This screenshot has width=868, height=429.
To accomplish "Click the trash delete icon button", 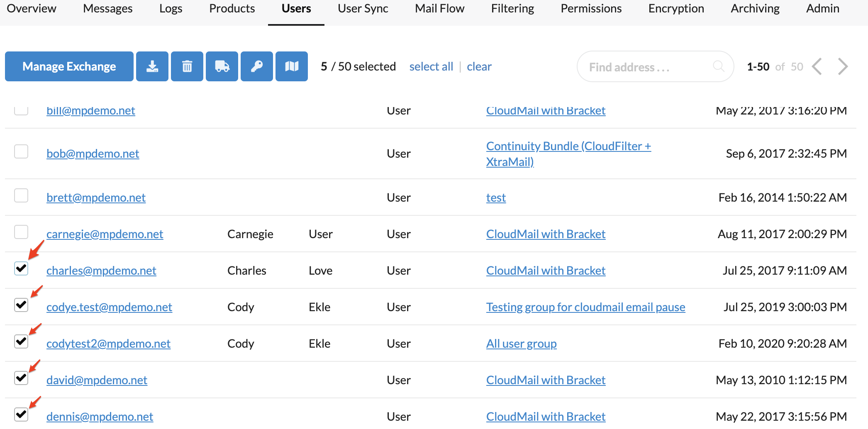I will [187, 66].
